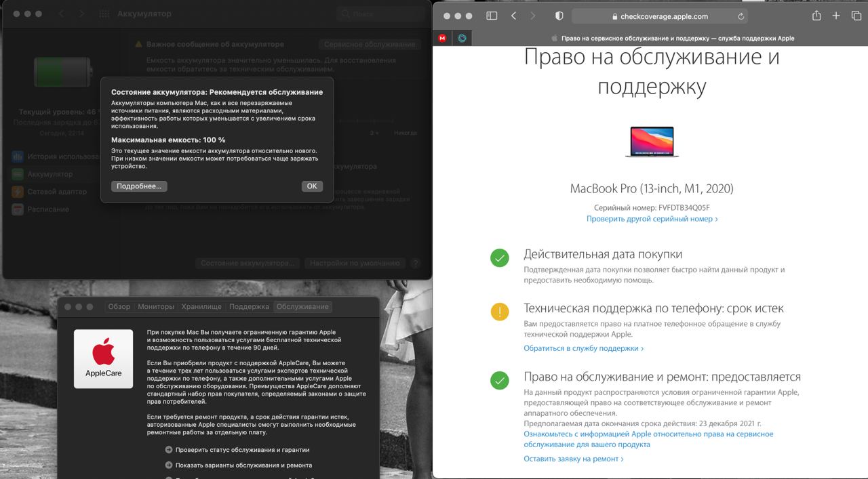Click 'Состояние аккумулятора…' button

[x=248, y=263]
